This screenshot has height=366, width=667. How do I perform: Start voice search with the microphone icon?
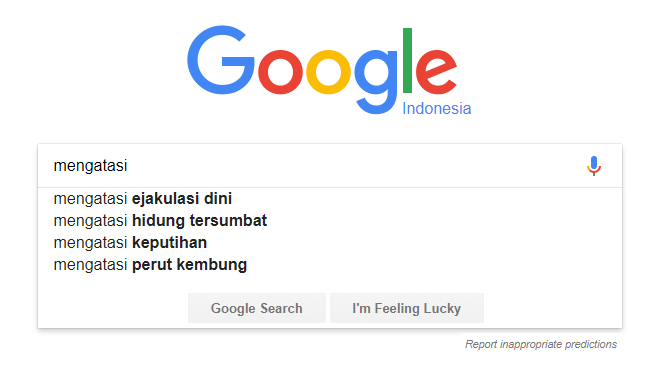(594, 166)
